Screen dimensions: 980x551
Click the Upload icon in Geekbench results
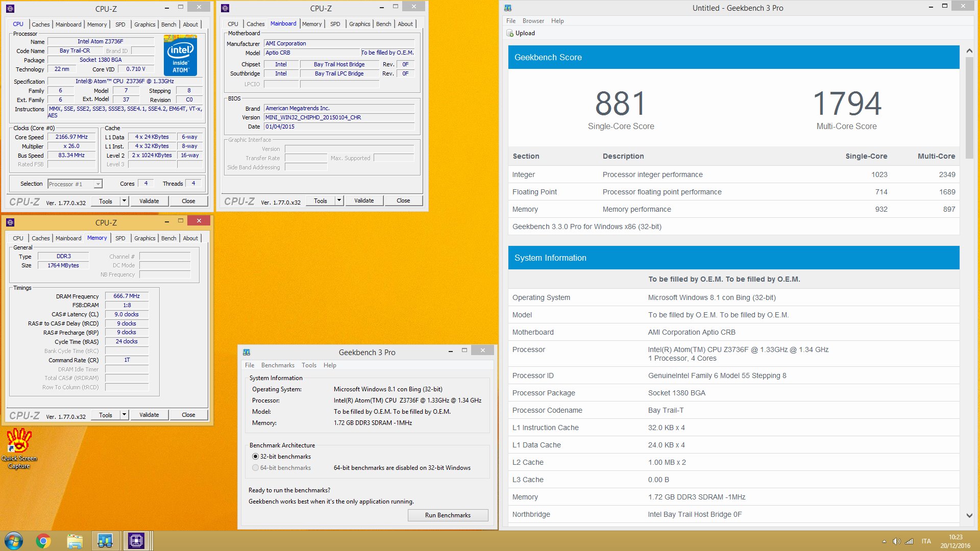coord(509,33)
